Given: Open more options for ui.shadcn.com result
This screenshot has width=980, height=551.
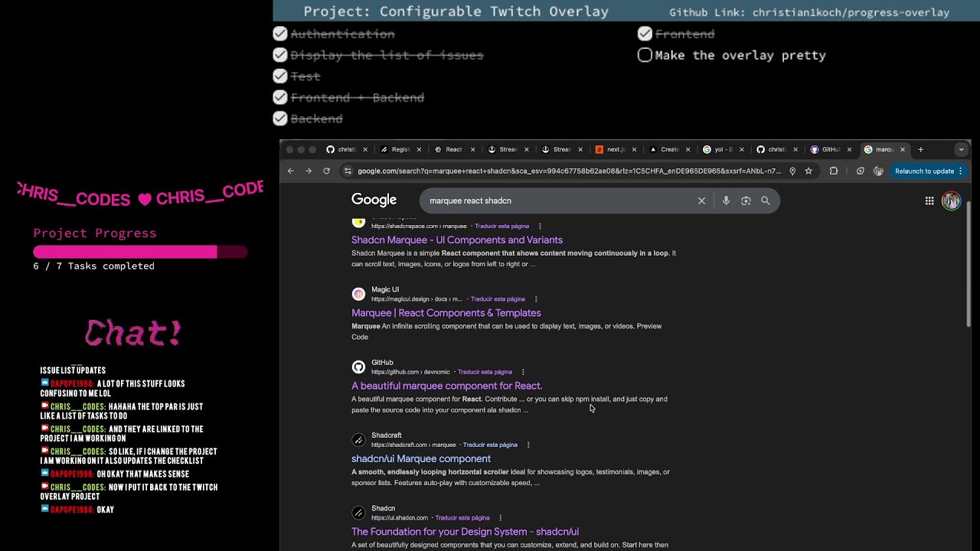Looking at the screenshot, I should tap(500, 518).
